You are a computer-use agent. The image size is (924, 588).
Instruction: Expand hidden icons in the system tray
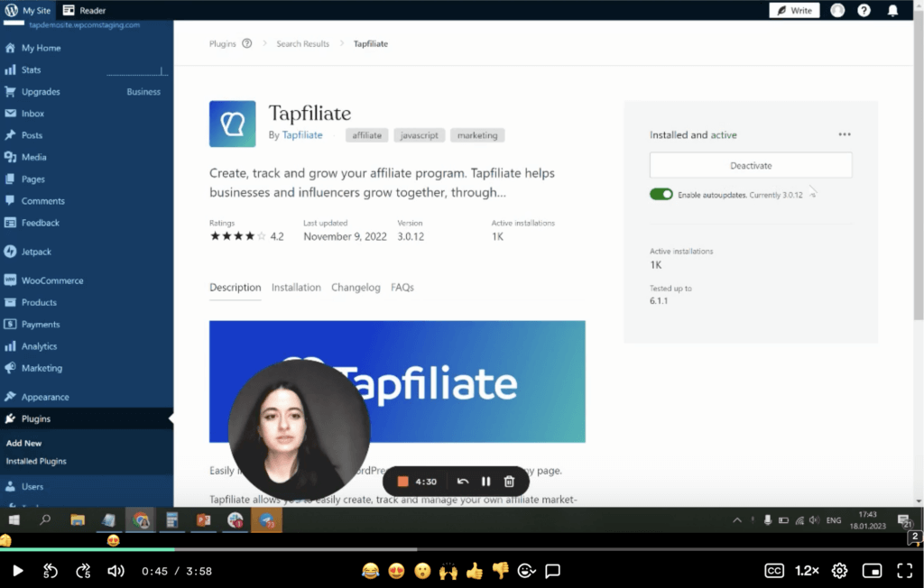tap(737, 520)
